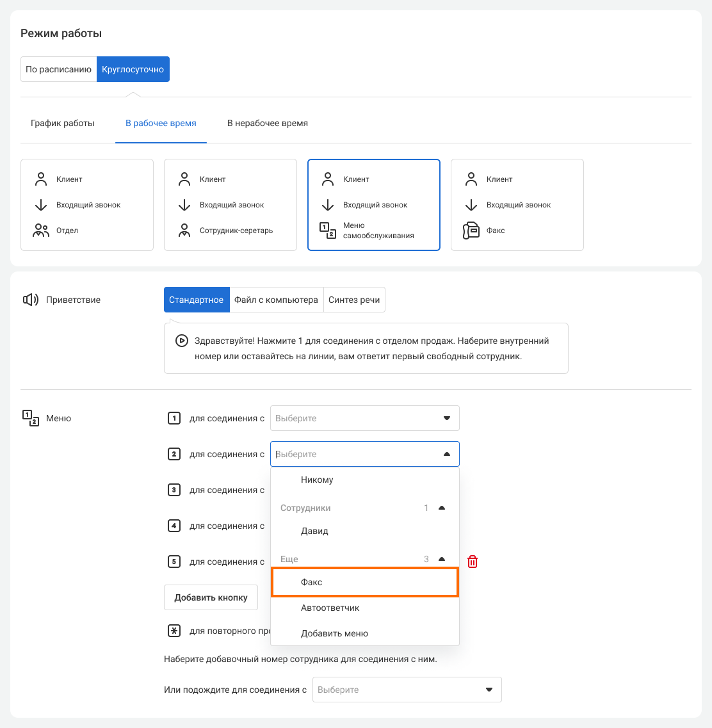Select Файл с компьютера greeting option
The height and width of the screenshot is (728, 712).
point(276,300)
